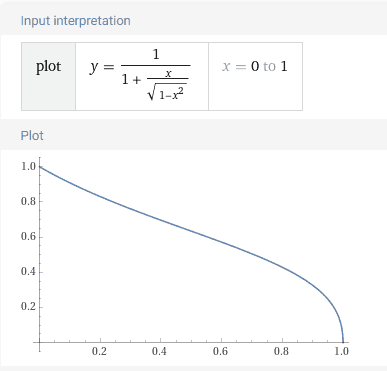Viewport: 387px width, 371px height.
Task: Select the 'plot' label cell
Action: click(48, 76)
